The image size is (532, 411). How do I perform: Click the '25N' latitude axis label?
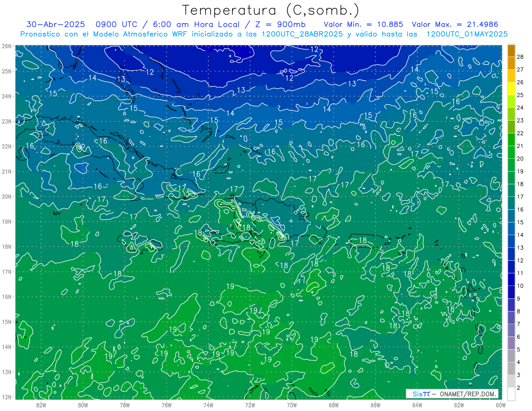pyautogui.click(x=7, y=71)
